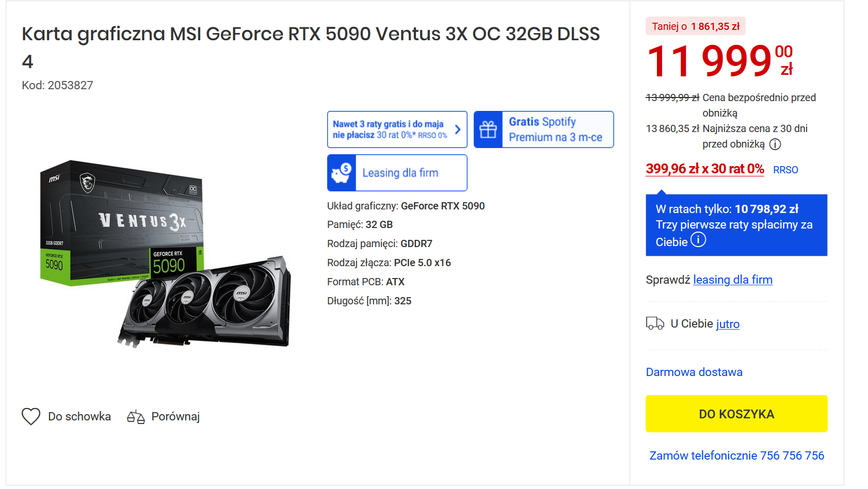The height and width of the screenshot is (489, 868).
Task: Open the leasing dla firm link
Action: [732, 280]
